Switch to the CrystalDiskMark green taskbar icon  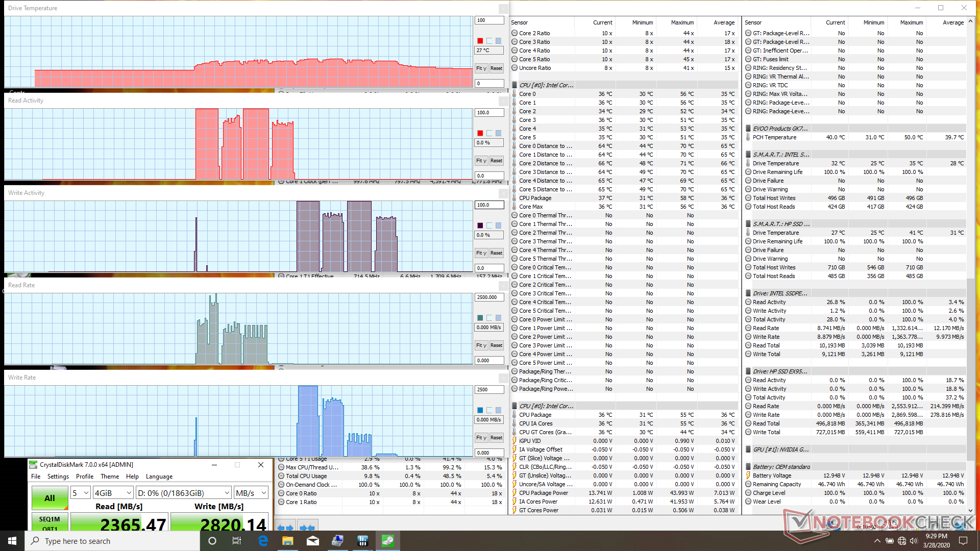coord(388,541)
